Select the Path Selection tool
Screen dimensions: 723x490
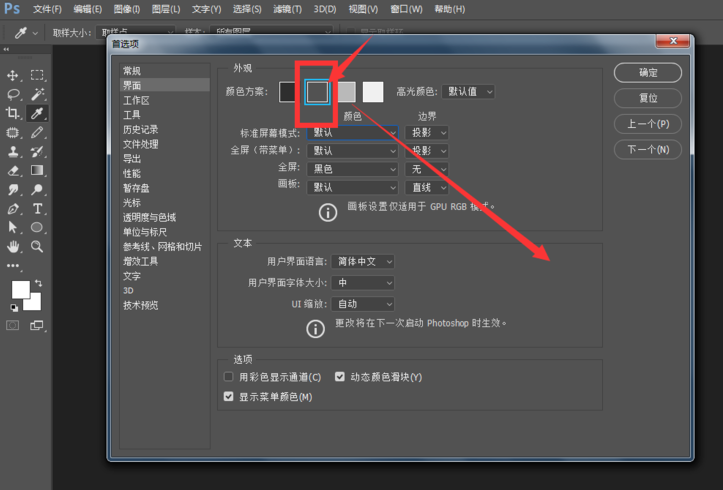click(x=13, y=227)
